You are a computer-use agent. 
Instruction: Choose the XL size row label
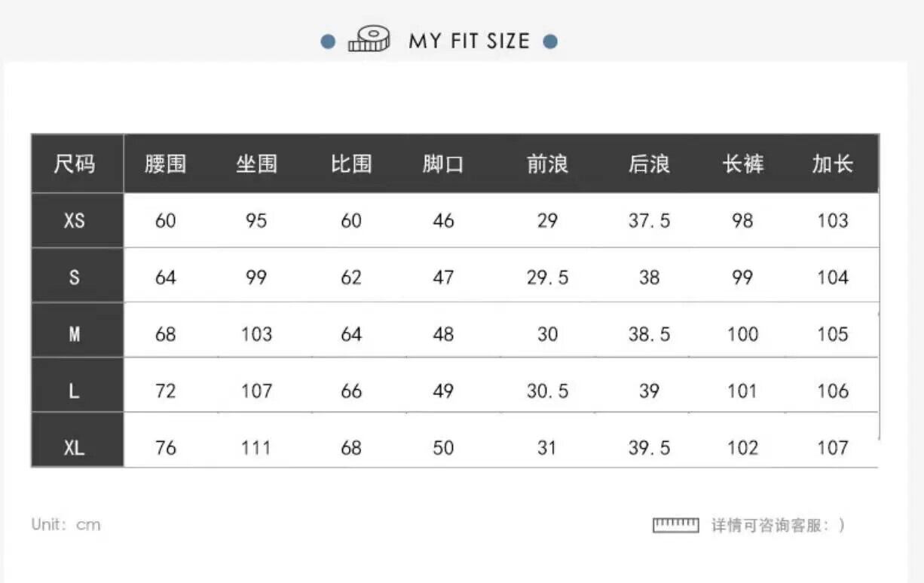[75, 448]
